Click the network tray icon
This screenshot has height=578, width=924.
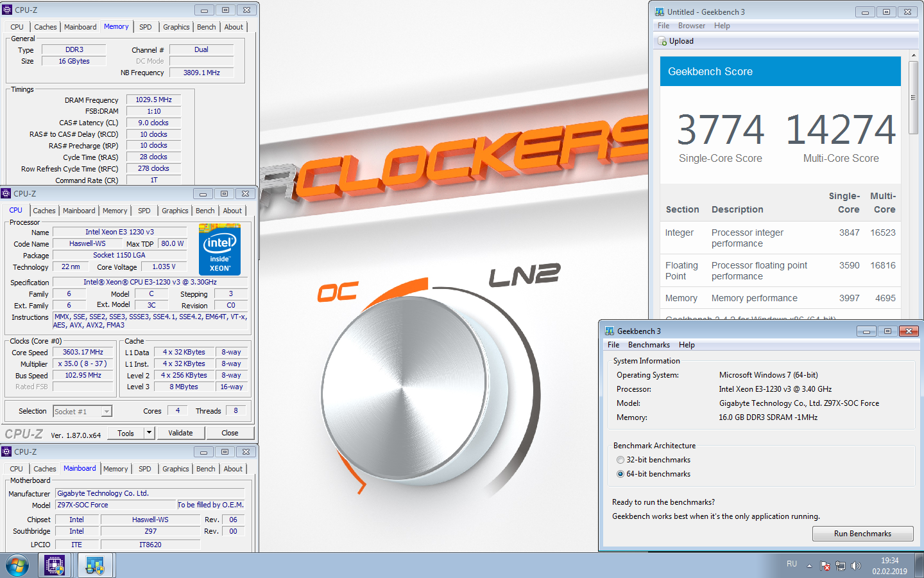841,566
